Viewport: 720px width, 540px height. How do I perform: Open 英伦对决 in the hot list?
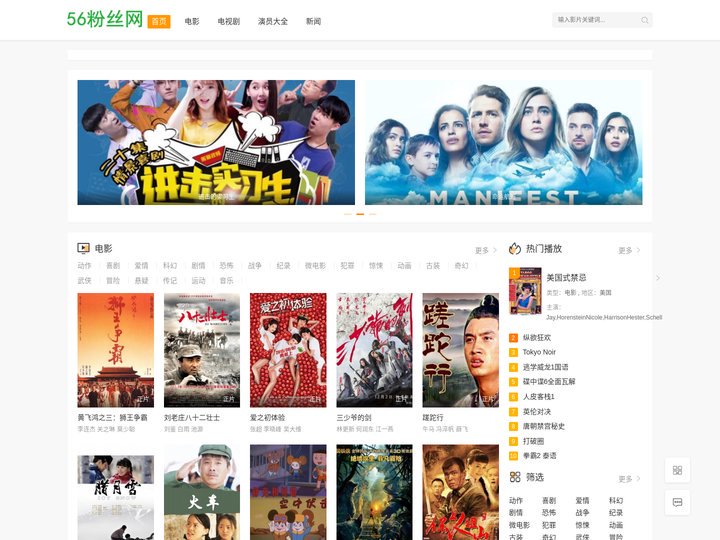pos(537,411)
